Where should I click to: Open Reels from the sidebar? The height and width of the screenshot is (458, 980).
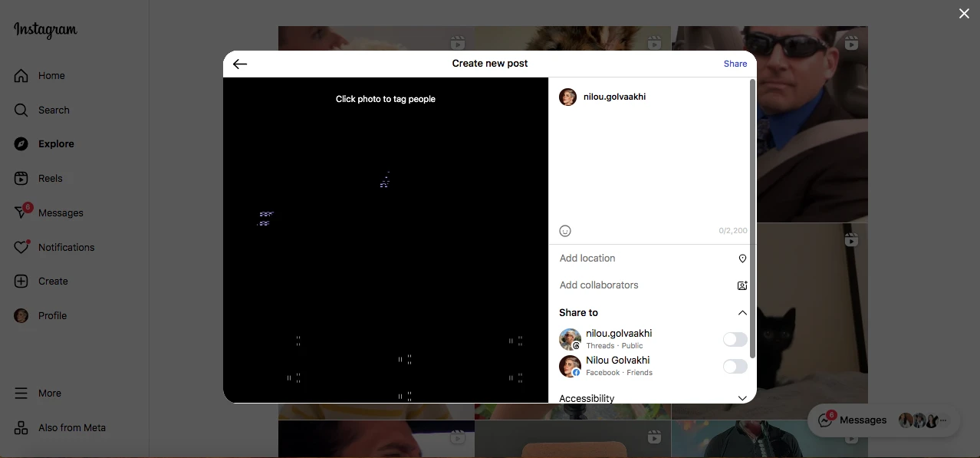74,179
